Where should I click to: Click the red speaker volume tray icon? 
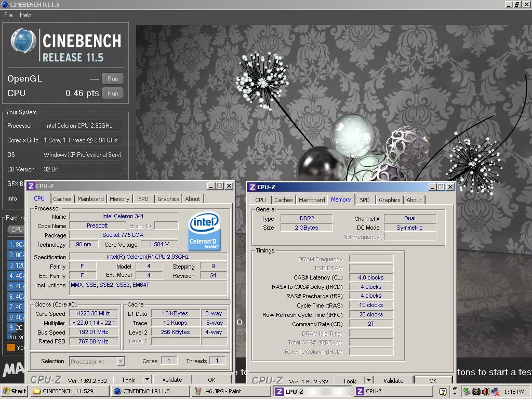(486, 392)
